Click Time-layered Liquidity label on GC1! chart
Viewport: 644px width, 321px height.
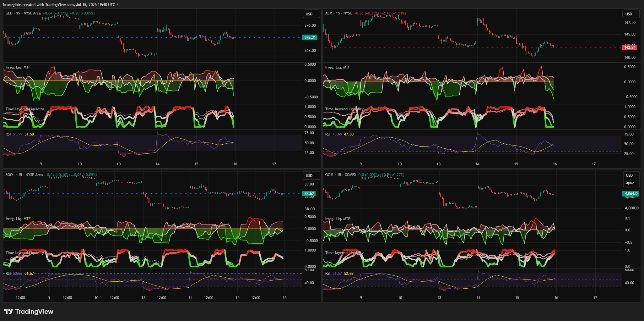tap(344, 253)
